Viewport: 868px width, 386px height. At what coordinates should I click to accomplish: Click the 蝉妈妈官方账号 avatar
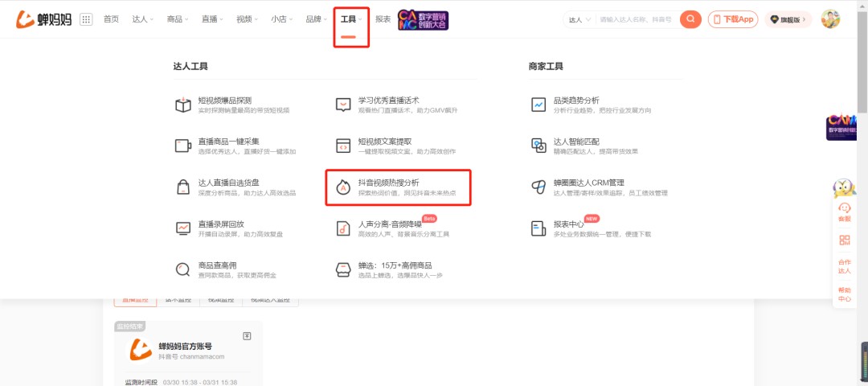(141, 350)
